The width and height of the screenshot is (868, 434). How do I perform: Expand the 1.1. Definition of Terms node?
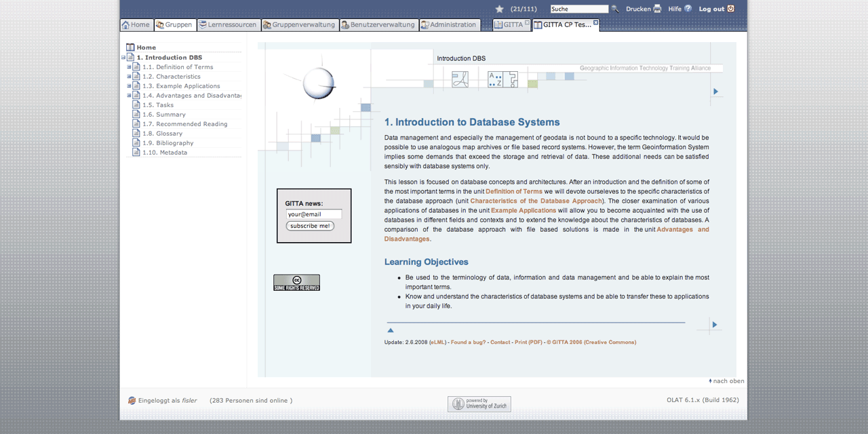[129, 67]
